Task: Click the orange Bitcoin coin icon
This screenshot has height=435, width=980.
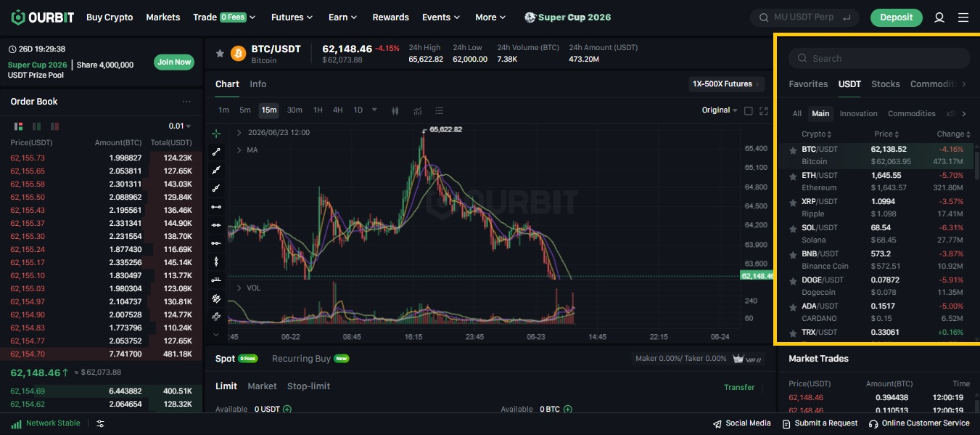Action: (x=238, y=53)
